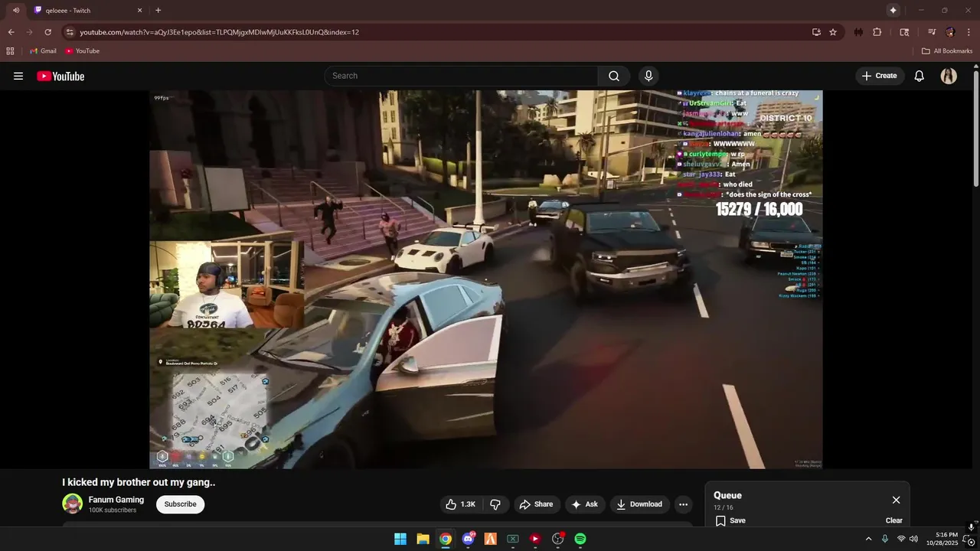Clear the queue
The image size is (980, 551).
tap(893, 520)
